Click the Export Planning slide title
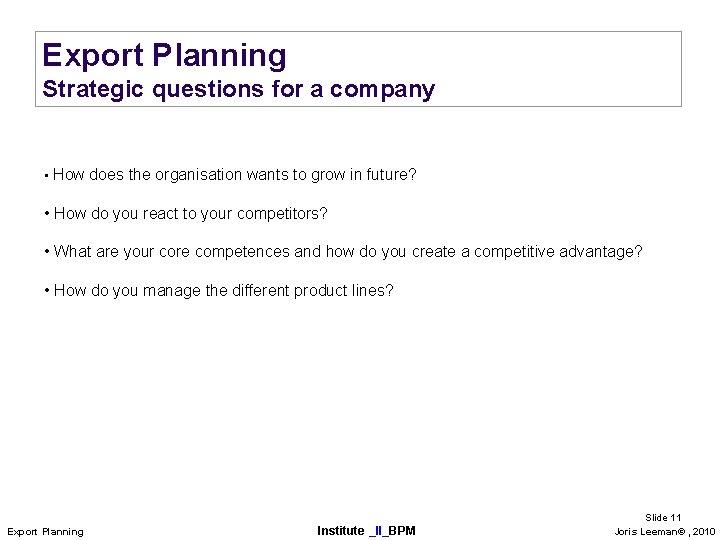 [164, 56]
